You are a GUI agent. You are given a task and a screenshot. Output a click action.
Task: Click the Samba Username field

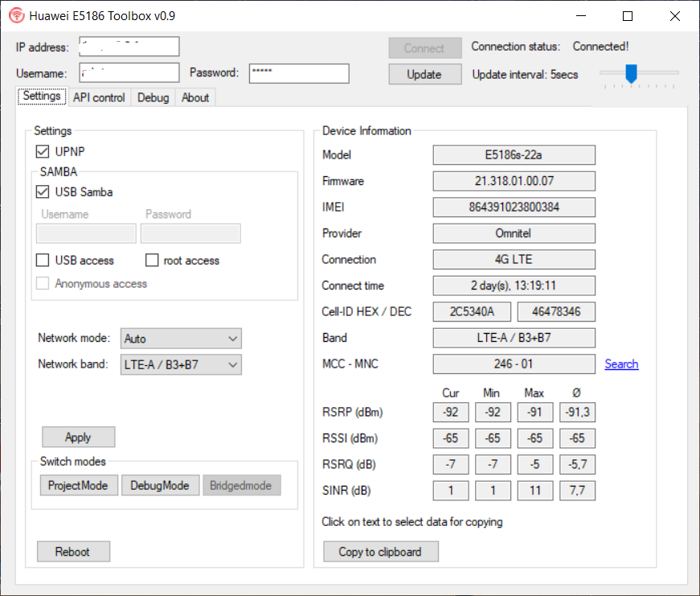click(86, 233)
